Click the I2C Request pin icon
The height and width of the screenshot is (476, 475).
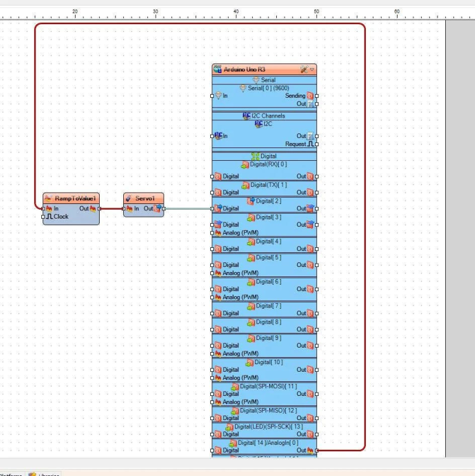pyautogui.click(x=310, y=144)
